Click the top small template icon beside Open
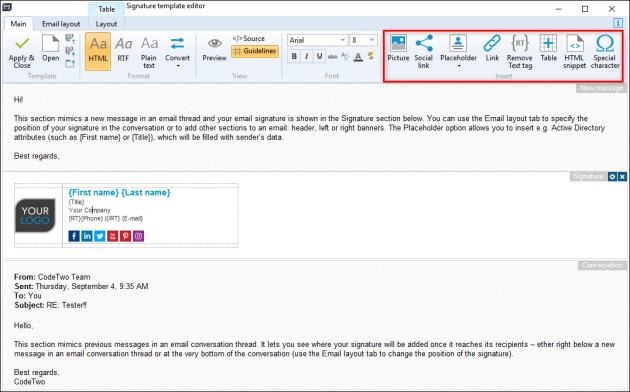 coord(70,39)
